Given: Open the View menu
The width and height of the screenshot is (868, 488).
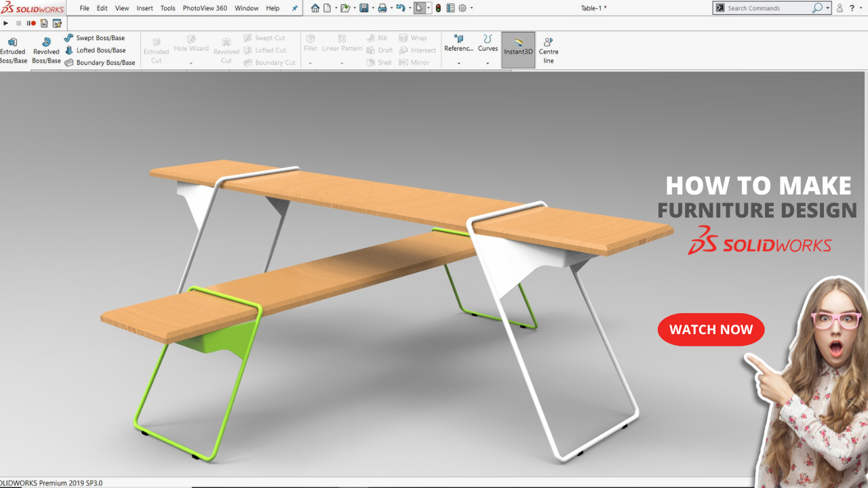Looking at the screenshot, I should [x=122, y=8].
